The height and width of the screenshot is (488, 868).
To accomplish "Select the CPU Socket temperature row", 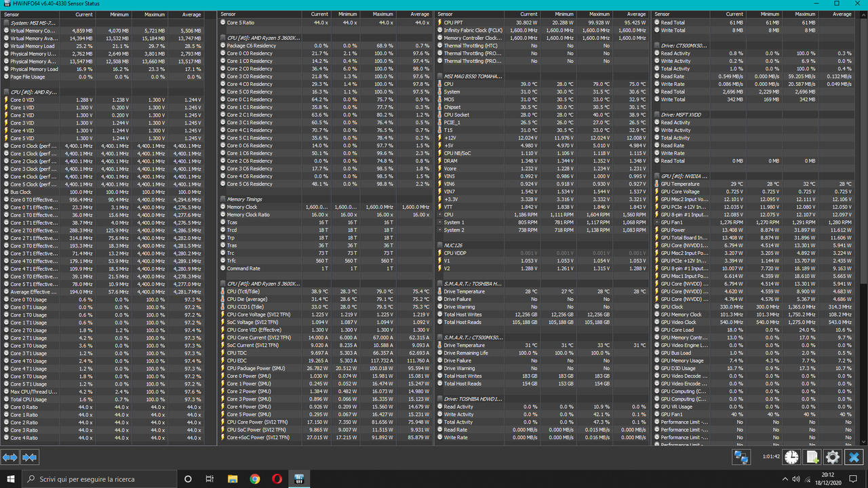I will 542,115.
